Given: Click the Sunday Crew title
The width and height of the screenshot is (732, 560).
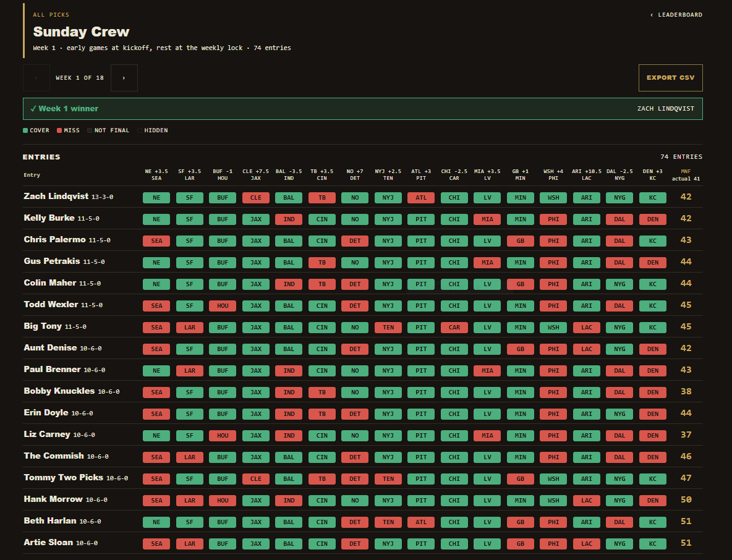Looking at the screenshot, I should [x=81, y=32].
